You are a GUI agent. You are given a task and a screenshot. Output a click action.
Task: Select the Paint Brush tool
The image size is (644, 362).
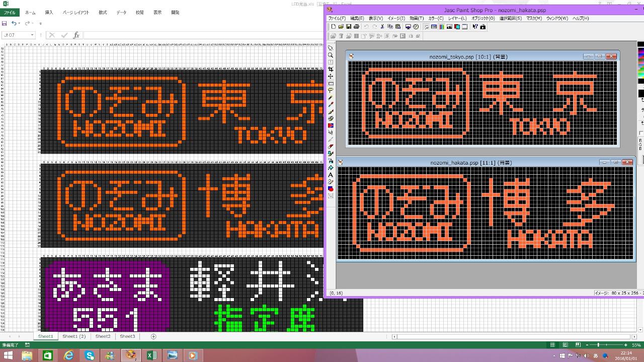331,112
